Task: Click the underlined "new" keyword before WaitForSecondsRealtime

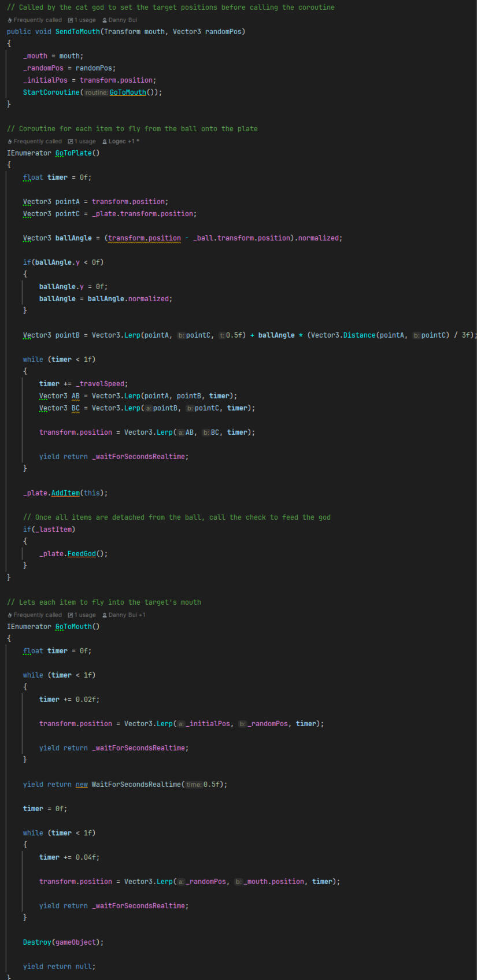Action: (x=82, y=785)
